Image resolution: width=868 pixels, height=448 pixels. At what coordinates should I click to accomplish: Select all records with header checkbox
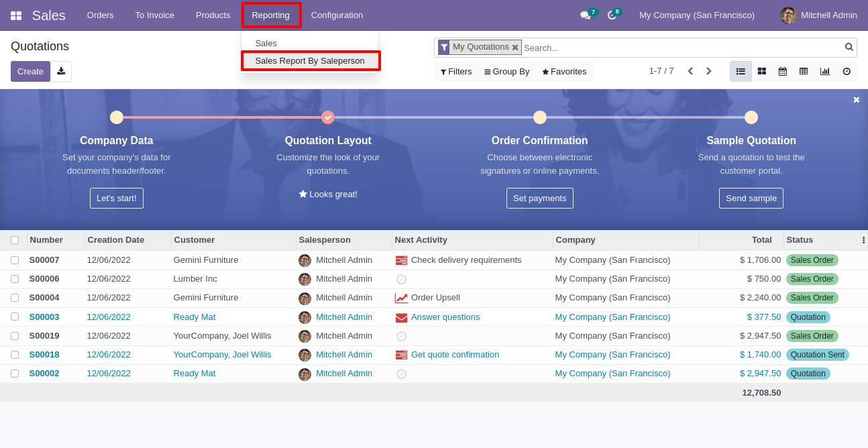(15, 240)
